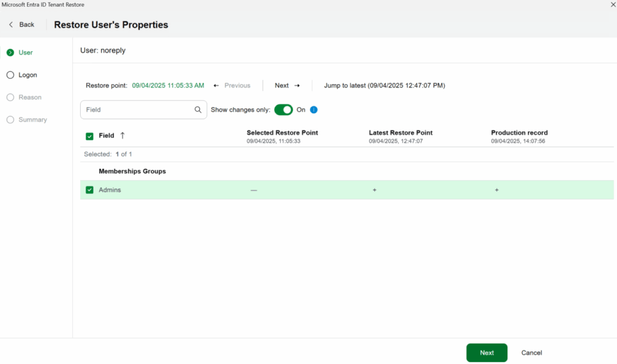
Task: Toggle the Show changes only switch
Action: [x=283, y=110]
